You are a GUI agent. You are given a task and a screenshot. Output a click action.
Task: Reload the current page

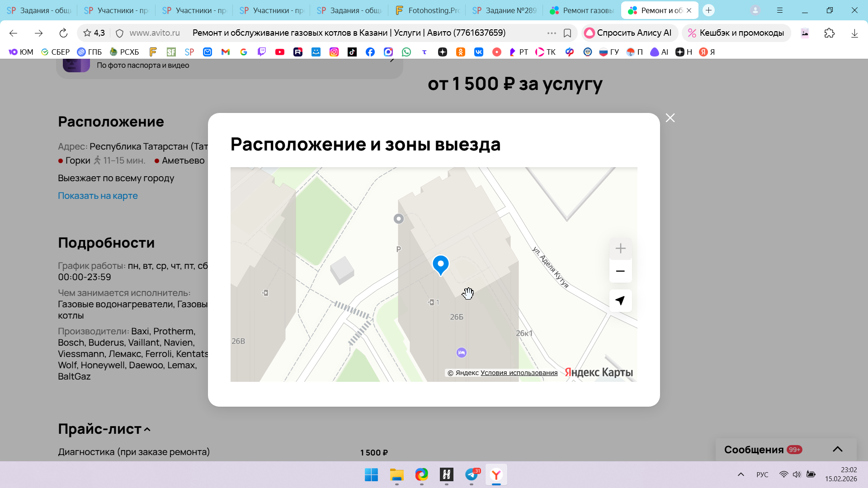point(63,33)
